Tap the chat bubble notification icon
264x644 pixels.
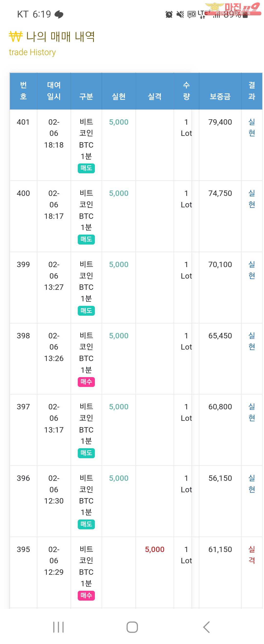click(x=59, y=14)
